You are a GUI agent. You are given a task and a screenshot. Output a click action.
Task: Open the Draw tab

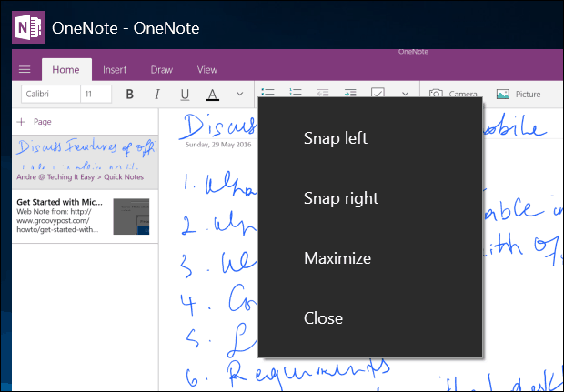[x=162, y=69]
